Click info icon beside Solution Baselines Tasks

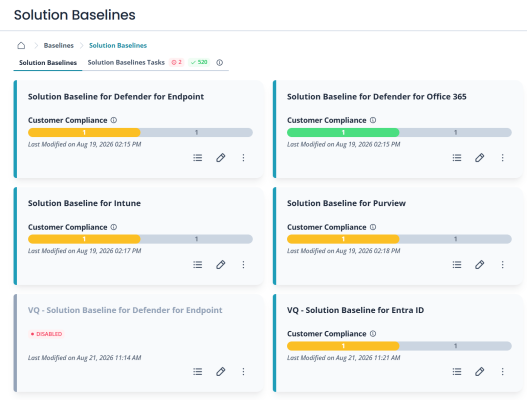[219, 63]
